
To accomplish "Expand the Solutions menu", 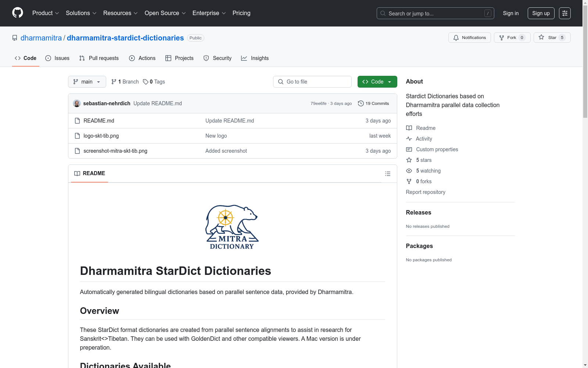I will point(81,13).
